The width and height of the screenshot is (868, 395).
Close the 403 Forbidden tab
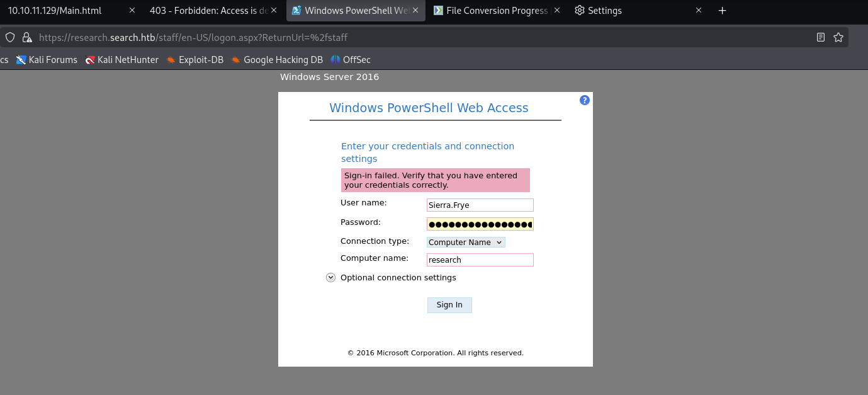[x=274, y=11]
